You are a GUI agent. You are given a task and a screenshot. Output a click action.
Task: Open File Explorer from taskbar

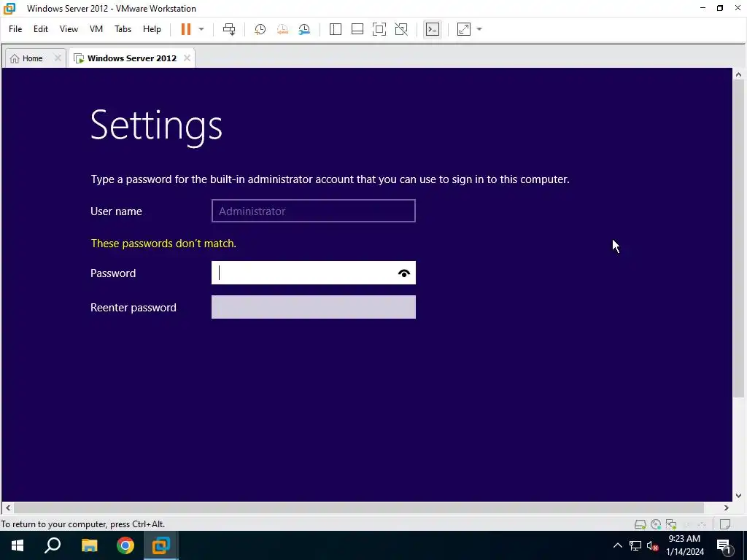coord(89,545)
